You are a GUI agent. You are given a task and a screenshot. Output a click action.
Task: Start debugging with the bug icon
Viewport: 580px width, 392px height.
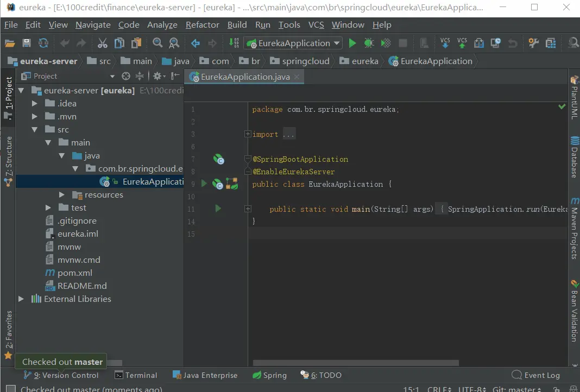[x=369, y=43]
